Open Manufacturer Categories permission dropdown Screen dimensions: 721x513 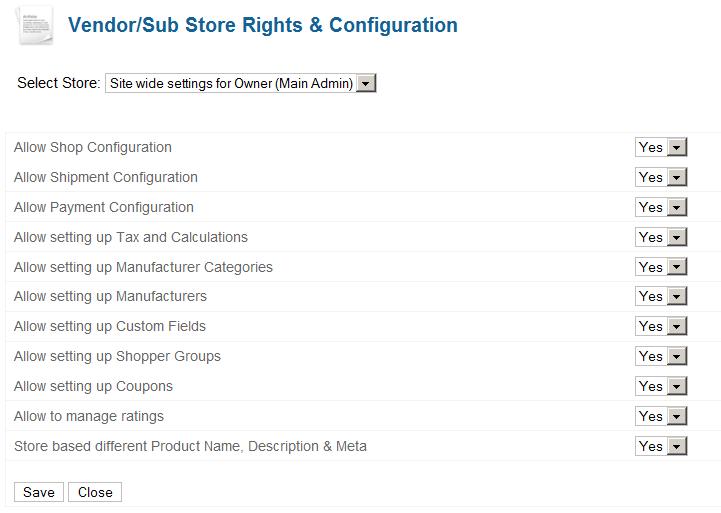(661, 268)
